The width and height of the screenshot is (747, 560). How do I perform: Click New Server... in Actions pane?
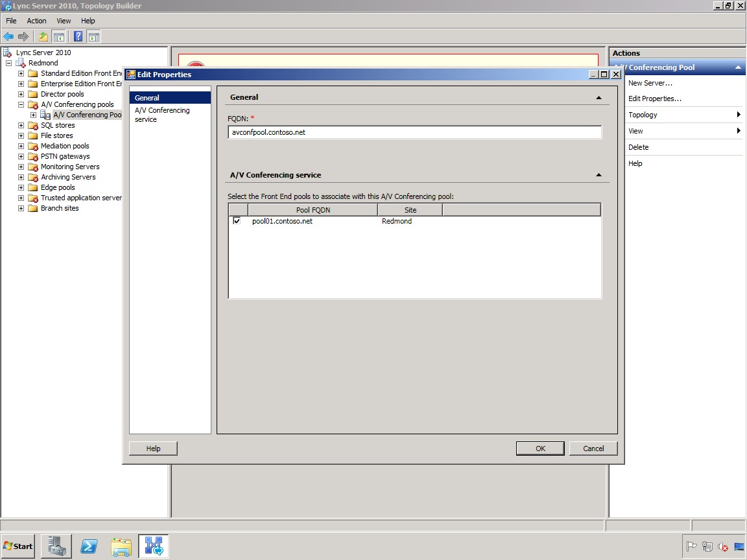(x=650, y=83)
